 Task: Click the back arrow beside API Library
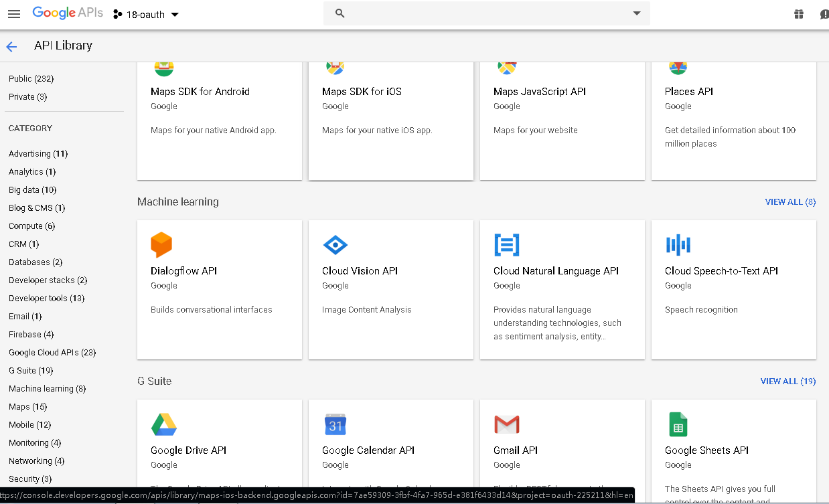[11, 46]
